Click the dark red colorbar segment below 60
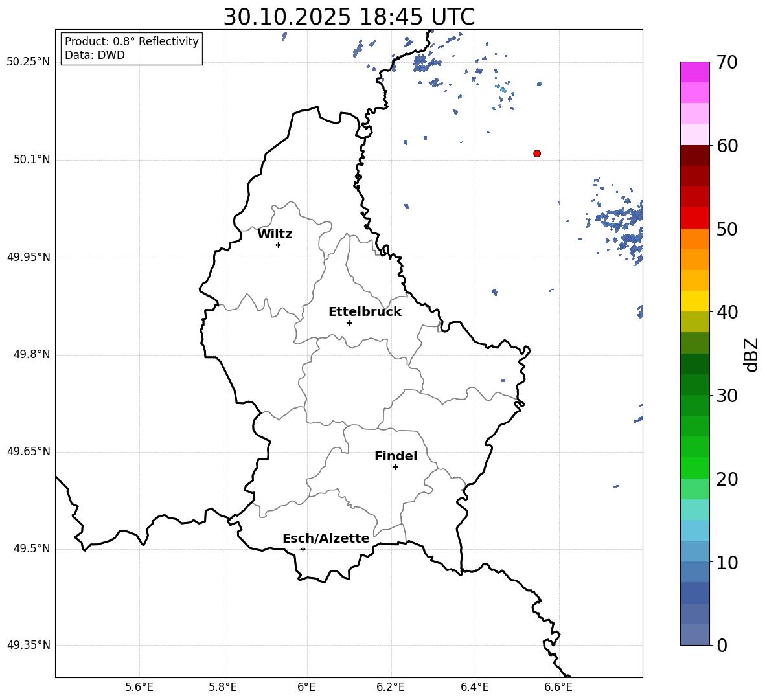767x700 pixels. click(694, 155)
